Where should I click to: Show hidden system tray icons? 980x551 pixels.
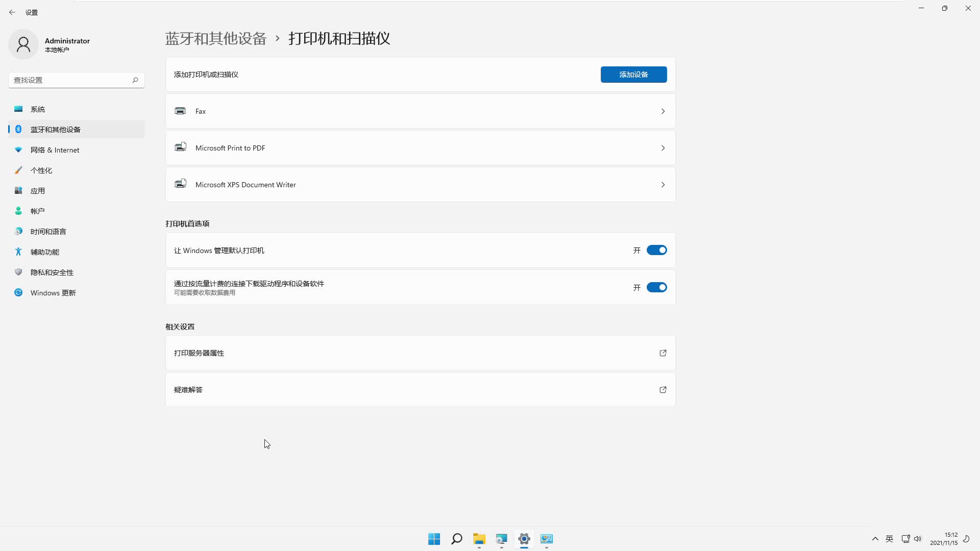[875, 539]
